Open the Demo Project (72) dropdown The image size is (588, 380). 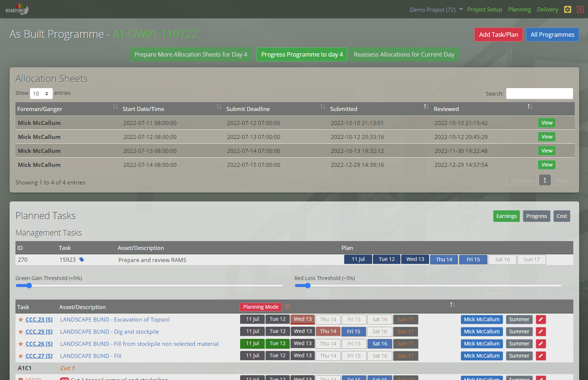[x=436, y=10]
